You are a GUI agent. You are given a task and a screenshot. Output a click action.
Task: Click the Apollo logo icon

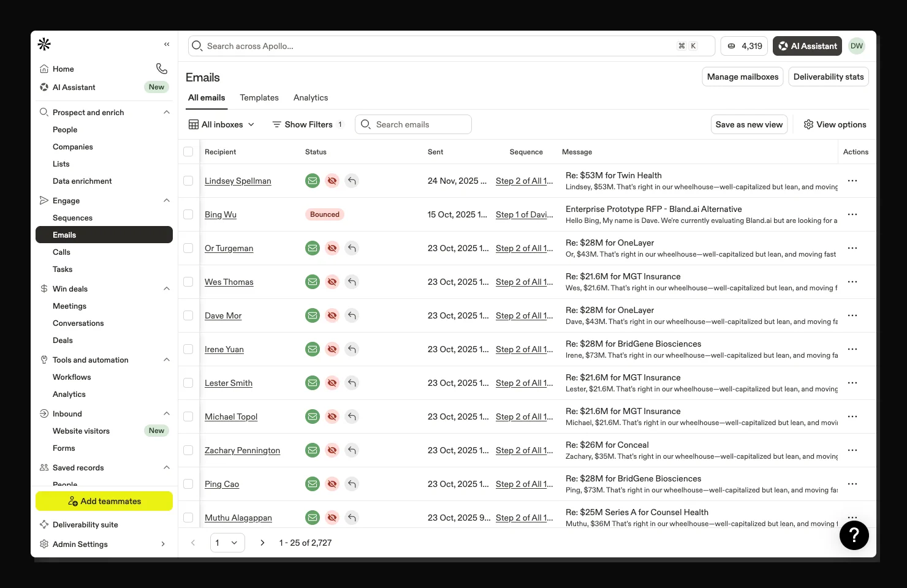click(44, 44)
